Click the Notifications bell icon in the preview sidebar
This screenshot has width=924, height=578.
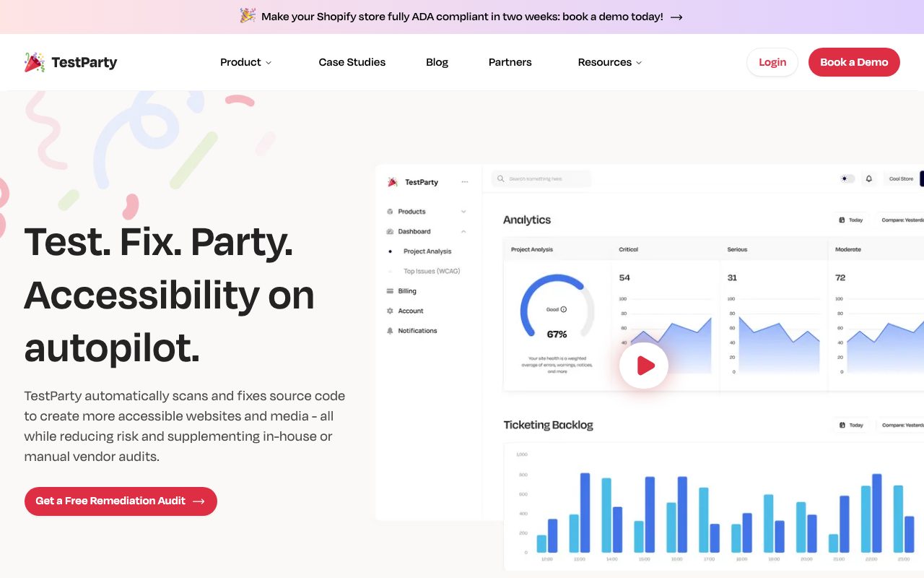tap(390, 331)
